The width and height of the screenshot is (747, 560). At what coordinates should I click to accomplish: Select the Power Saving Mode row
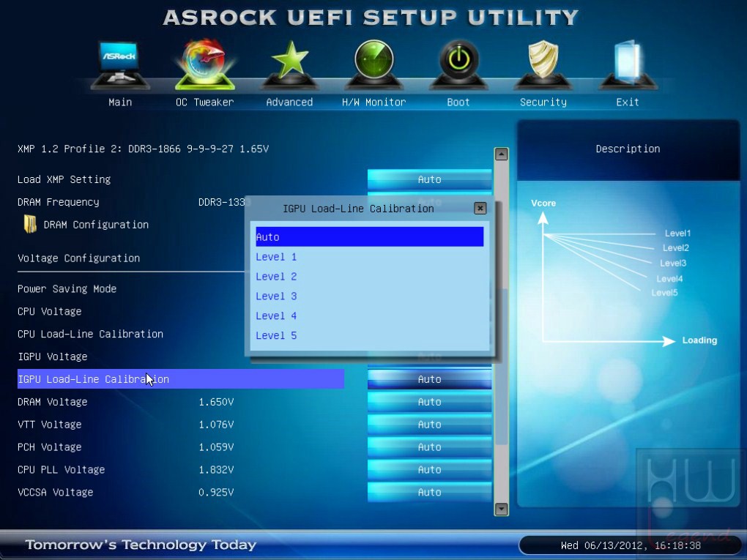[67, 288]
